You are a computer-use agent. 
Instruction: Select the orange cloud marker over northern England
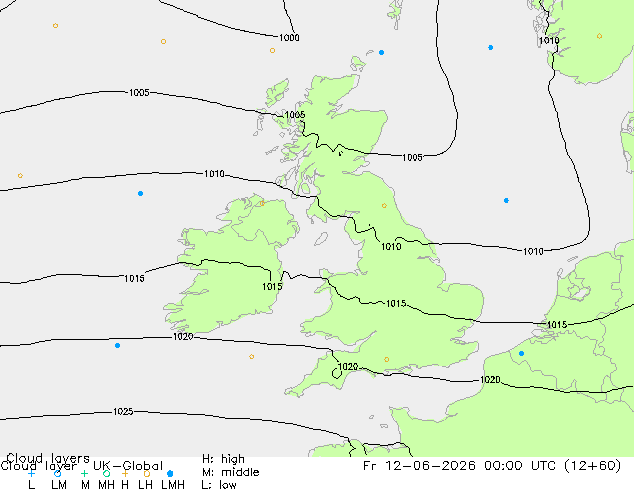pyautogui.click(x=384, y=206)
